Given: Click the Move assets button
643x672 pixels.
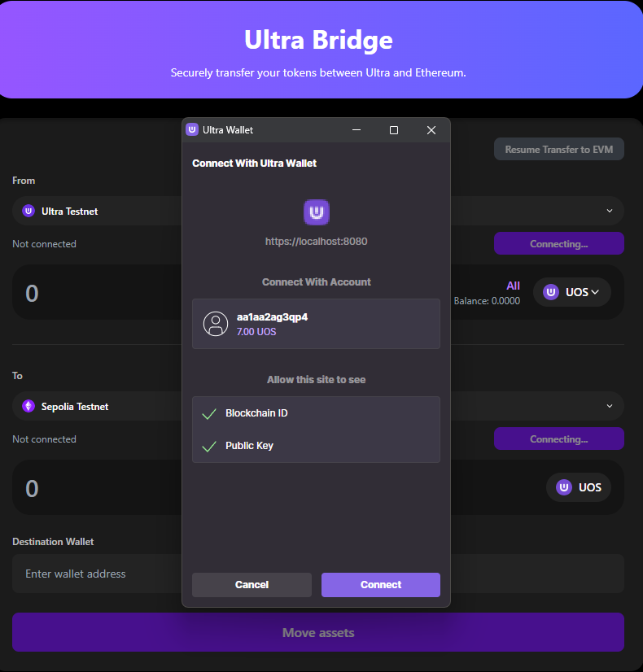Looking at the screenshot, I should click(x=317, y=632).
